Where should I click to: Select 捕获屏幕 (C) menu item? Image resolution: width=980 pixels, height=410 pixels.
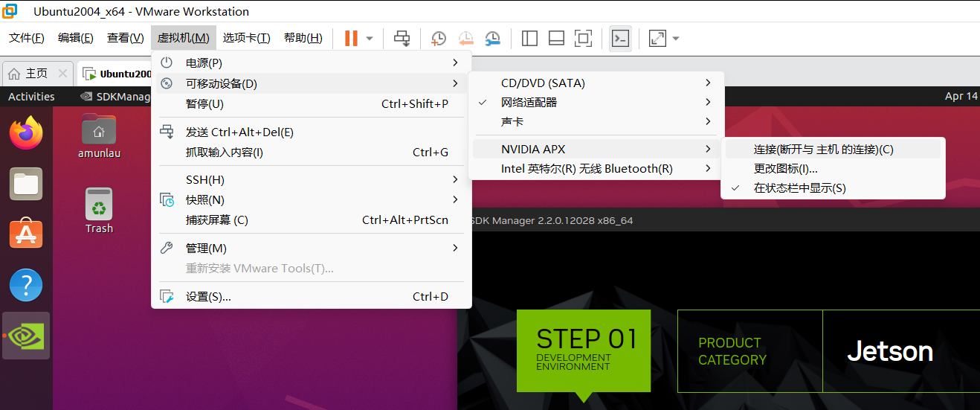click(312, 220)
